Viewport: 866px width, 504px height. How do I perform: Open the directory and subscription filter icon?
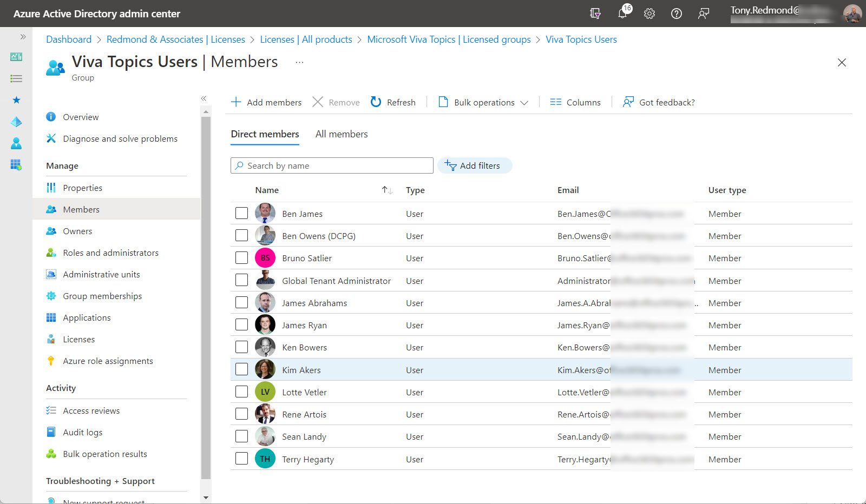pos(595,14)
